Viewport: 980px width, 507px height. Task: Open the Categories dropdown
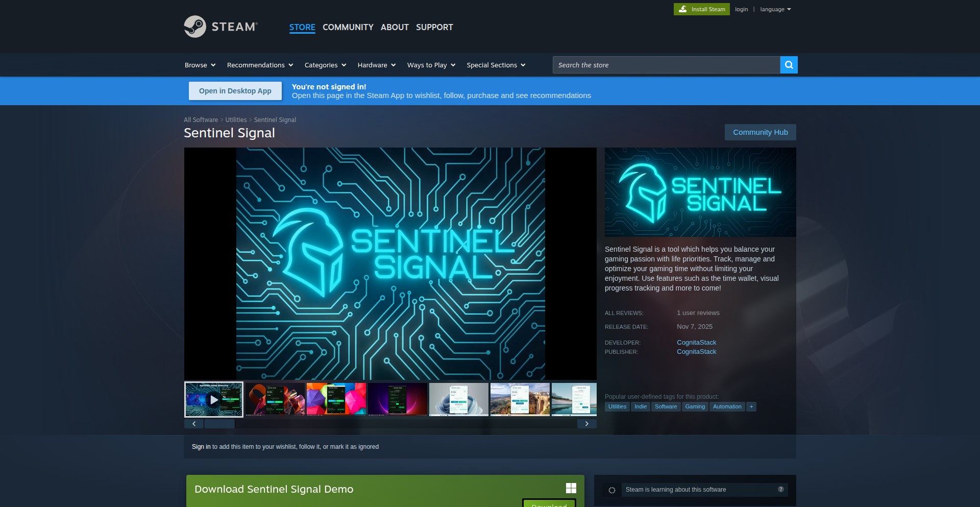point(325,65)
